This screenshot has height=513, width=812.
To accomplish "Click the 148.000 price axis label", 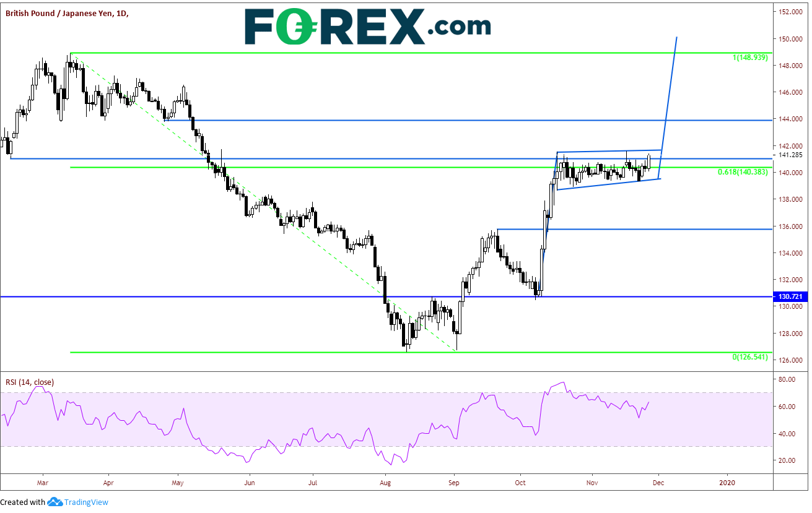I will tap(791, 66).
